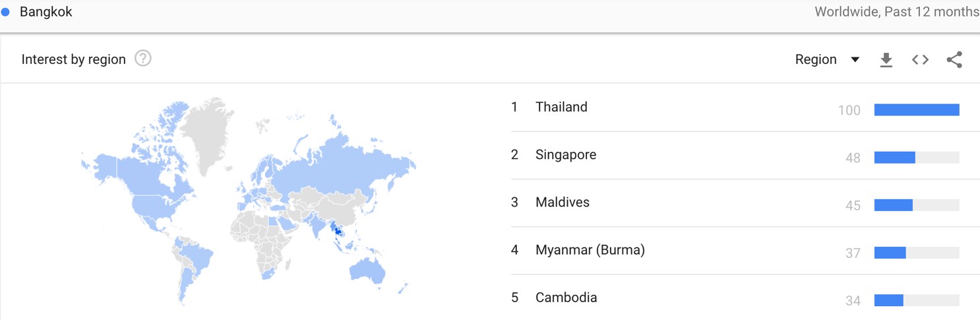This screenshot has width=980, height=320.
Task: Click the Worldwide, Past 12 months text
Action: click(897, 12)
